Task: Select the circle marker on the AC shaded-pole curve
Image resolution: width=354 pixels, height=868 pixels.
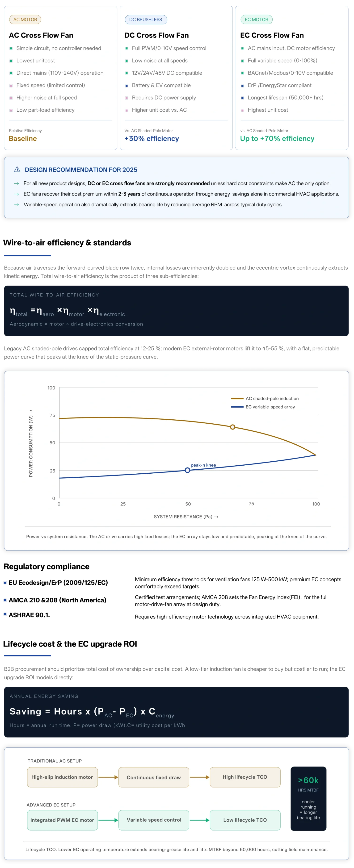Action: (233, 427)
